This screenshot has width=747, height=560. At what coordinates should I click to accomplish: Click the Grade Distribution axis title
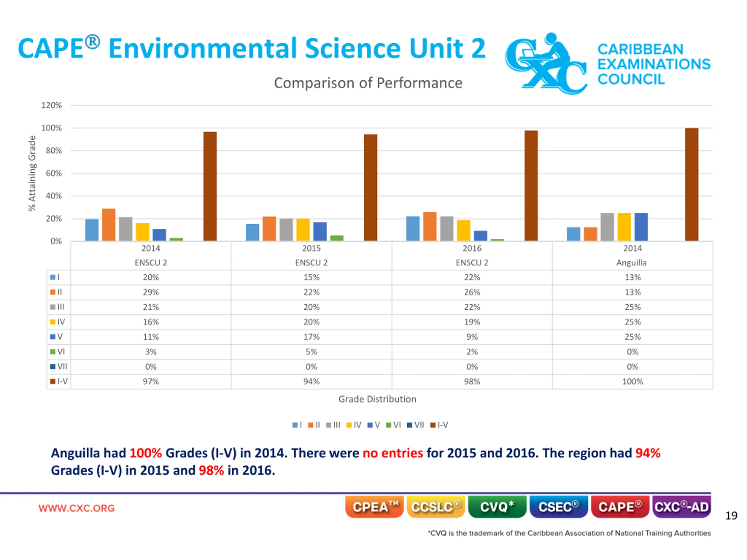377,399
